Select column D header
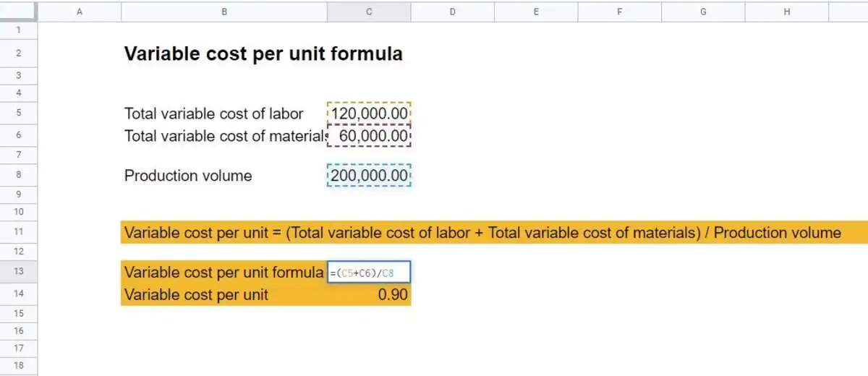This screenshot has width=868, height=376. tap(453, 12)
